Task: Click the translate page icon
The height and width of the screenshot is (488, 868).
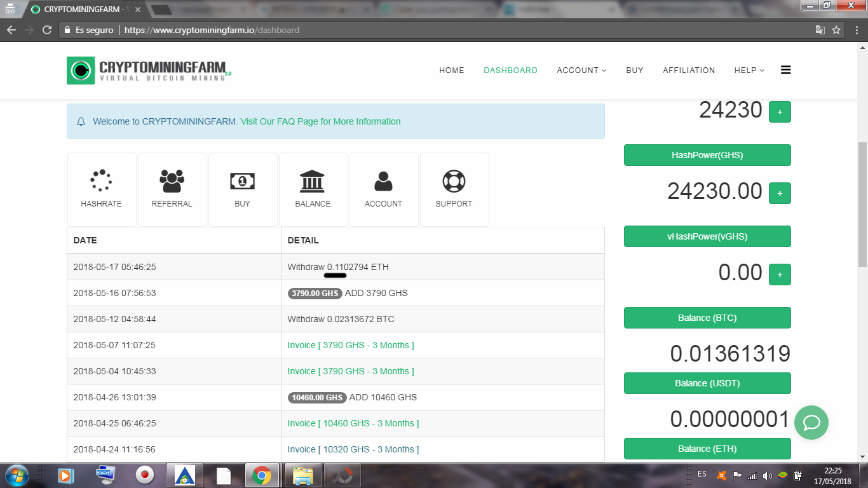Action: click(820, 30)
